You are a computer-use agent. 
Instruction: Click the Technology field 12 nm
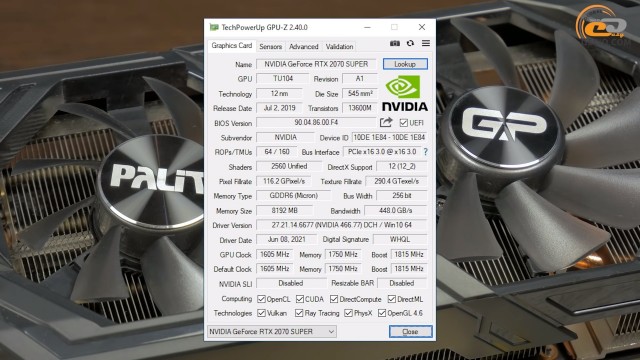click(x=279, y=93)
